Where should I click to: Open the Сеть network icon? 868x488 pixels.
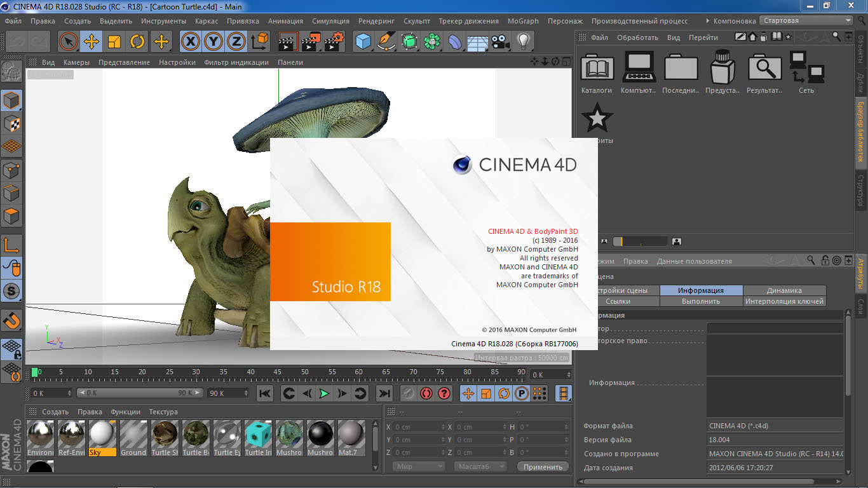point(806,72)
